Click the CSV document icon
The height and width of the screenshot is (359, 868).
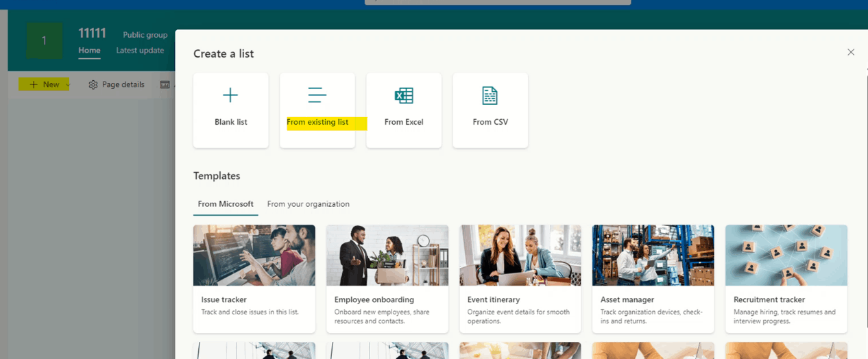tap(490, 95)
